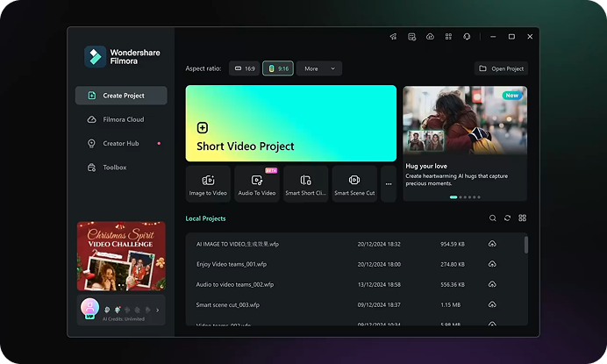
Task: Upload AI IMAGE TO VIDEO project to cloud
Action: pyautogui.click(x=492, y=244)
